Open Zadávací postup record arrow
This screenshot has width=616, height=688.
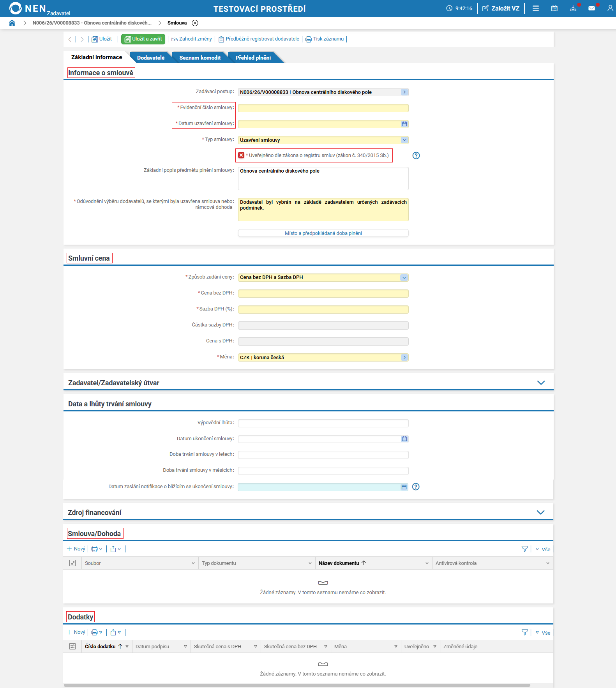404,92
